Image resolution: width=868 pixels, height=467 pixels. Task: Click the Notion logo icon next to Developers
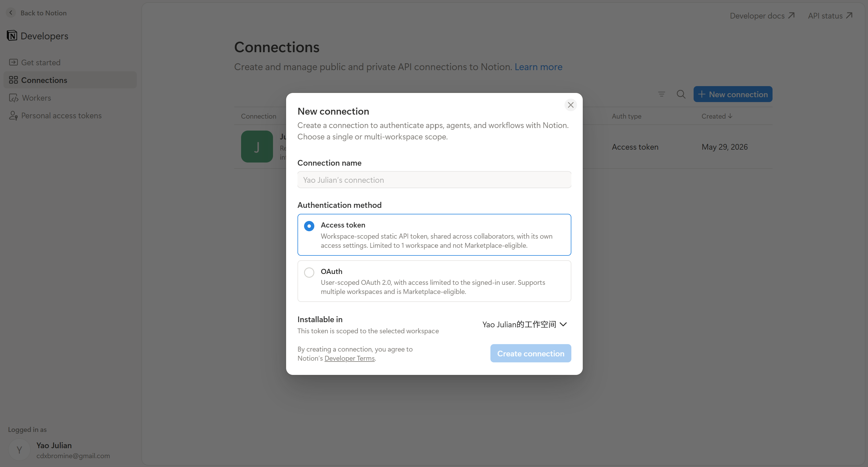point(12,35)
